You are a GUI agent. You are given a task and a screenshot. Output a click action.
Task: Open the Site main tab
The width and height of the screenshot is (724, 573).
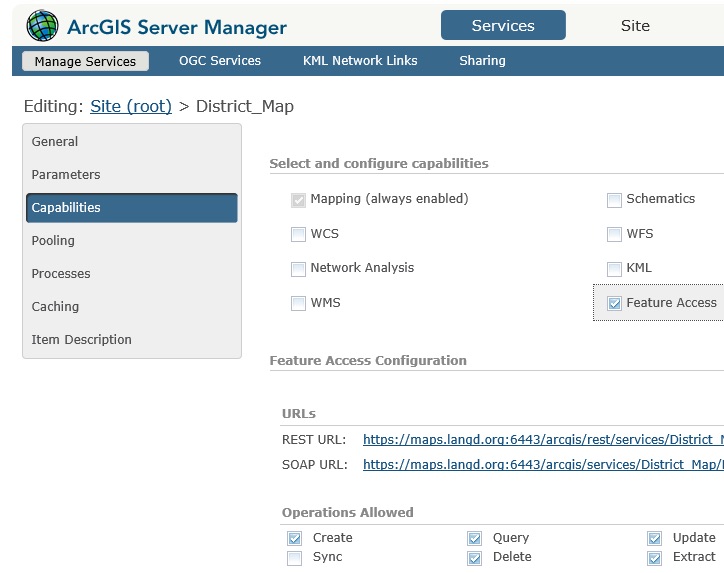coord(635,25)
